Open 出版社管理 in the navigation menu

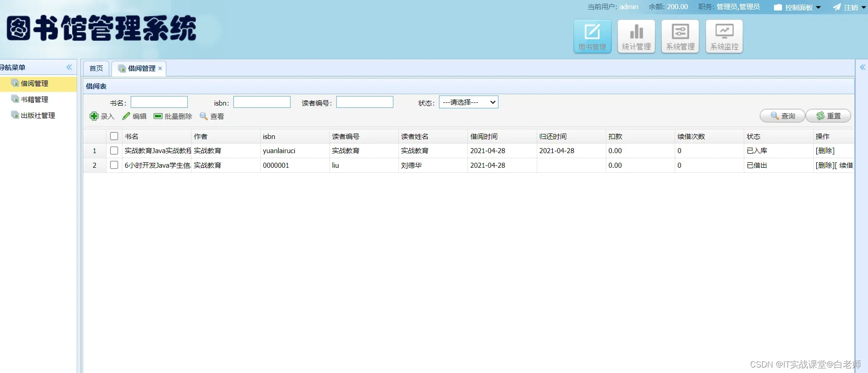(38, 115)
